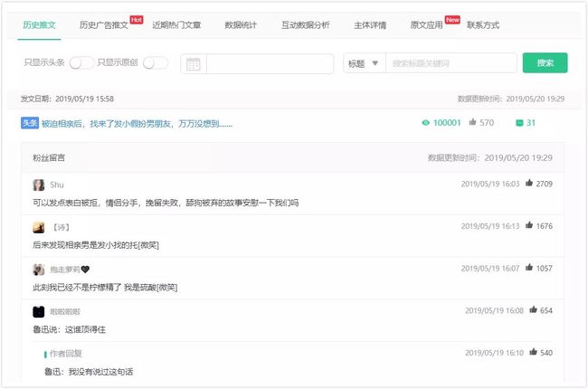This screenshot has width=588, height=389.
Task: Open the 联系方式 tab
Action: (483, 25)
